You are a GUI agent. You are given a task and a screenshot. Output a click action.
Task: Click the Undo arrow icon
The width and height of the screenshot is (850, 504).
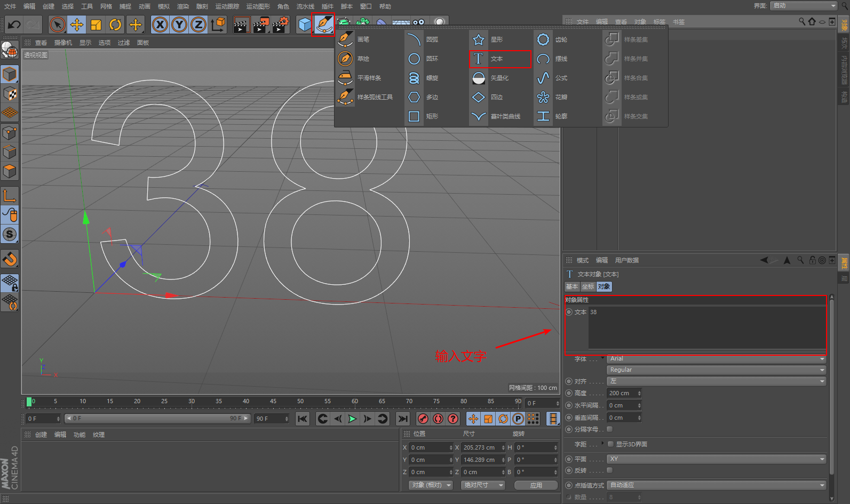click(14, 25)
